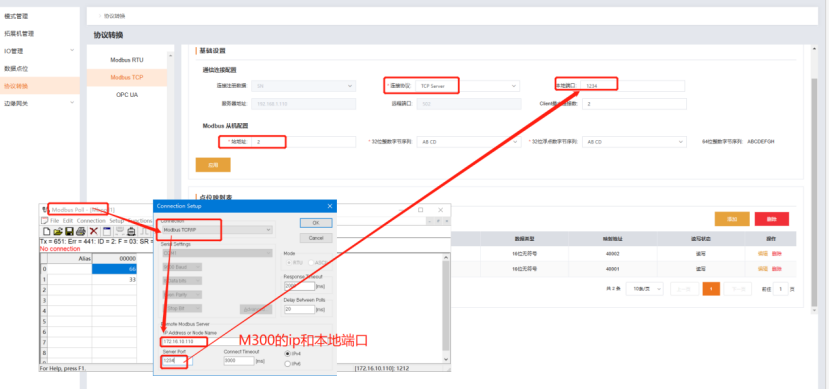Image resolution: width=830 pixels, height=389 pixels.
Task: Select the IPv6 radio button
Action: pyautogui.click(x=288, y=364)
